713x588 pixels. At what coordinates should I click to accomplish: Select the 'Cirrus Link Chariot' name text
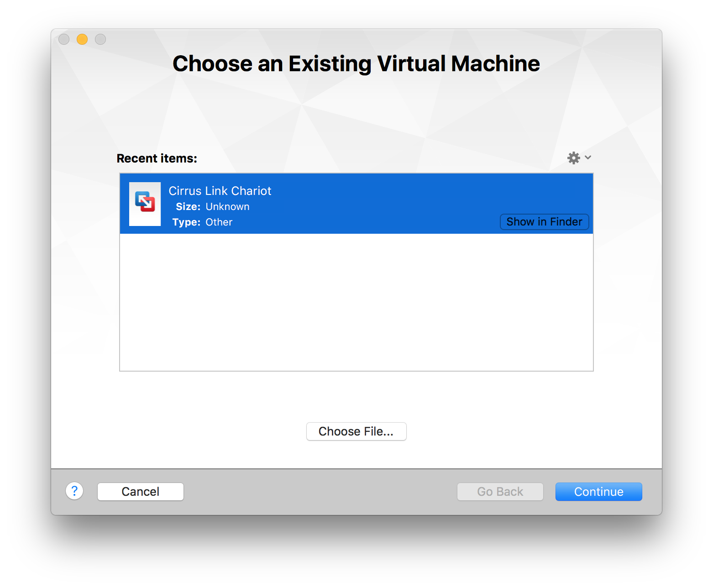220,191
